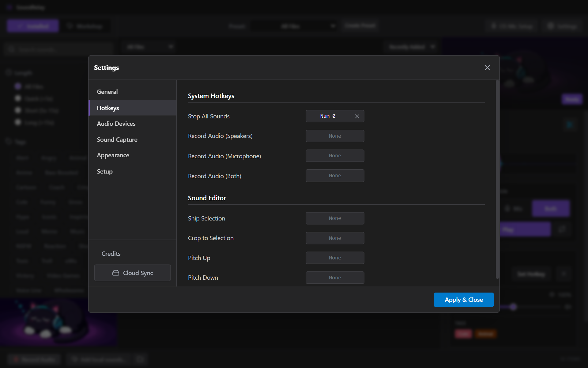Assign hotkey for Crop to Selection

pos(335,238)
